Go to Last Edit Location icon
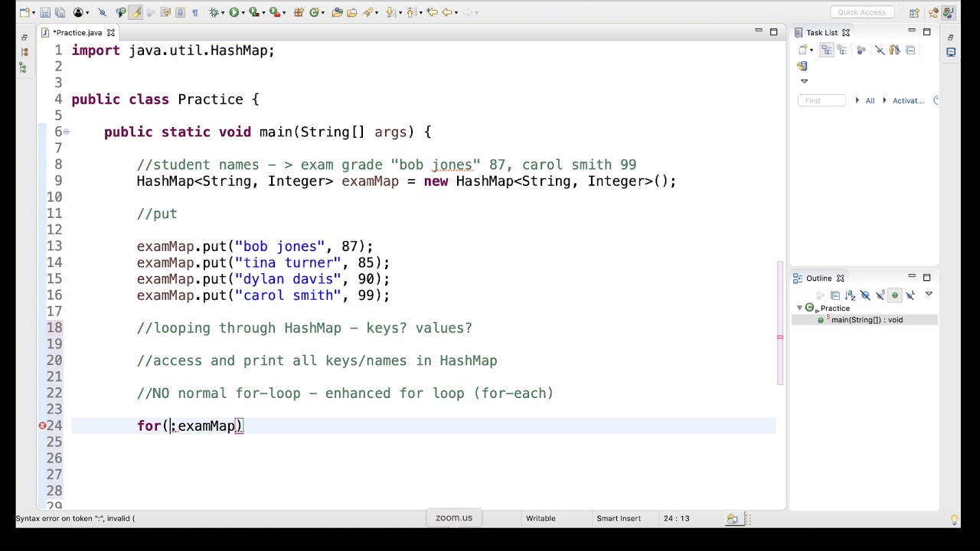The image size is (980, 551). 432,12
